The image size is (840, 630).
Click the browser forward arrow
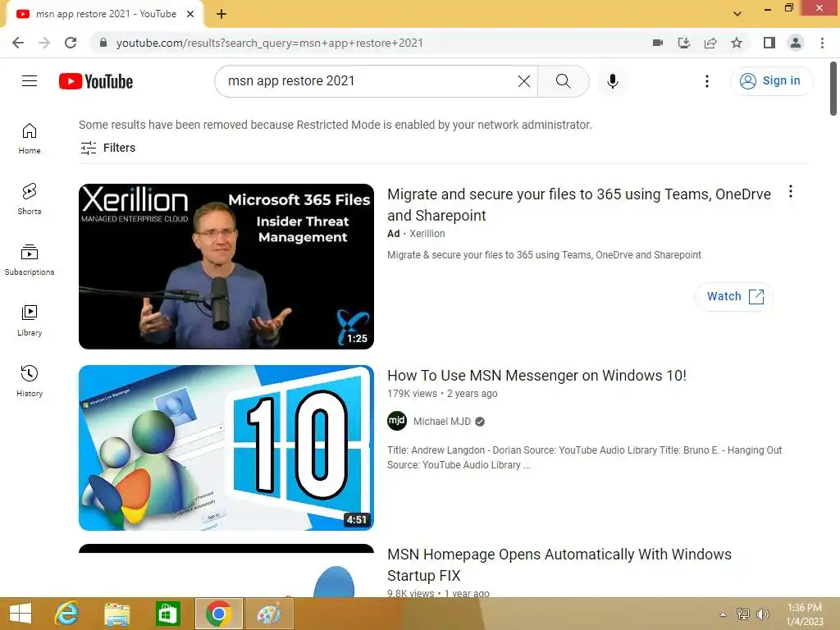pos(44,43)
